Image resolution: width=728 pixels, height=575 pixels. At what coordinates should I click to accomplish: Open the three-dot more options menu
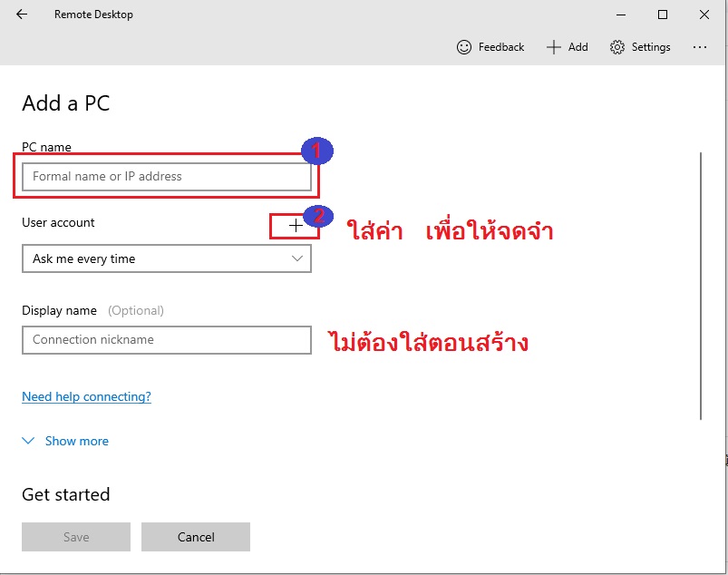point(699,47)
